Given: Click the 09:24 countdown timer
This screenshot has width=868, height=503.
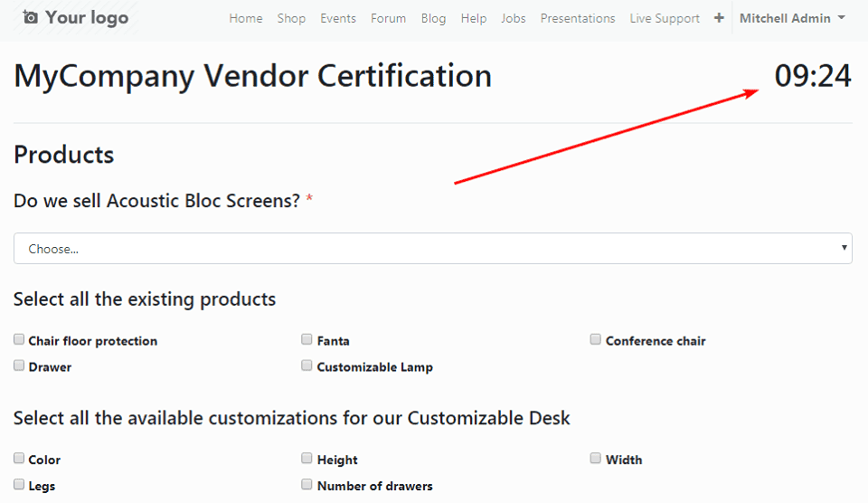Looking at the screenshot, I should tap(812, 76).
